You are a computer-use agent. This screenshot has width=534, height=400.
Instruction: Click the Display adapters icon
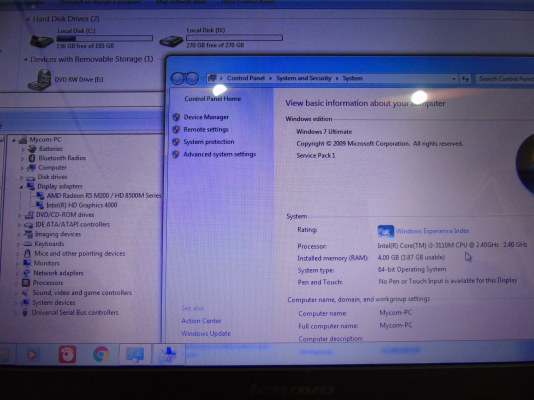[30, 186]
